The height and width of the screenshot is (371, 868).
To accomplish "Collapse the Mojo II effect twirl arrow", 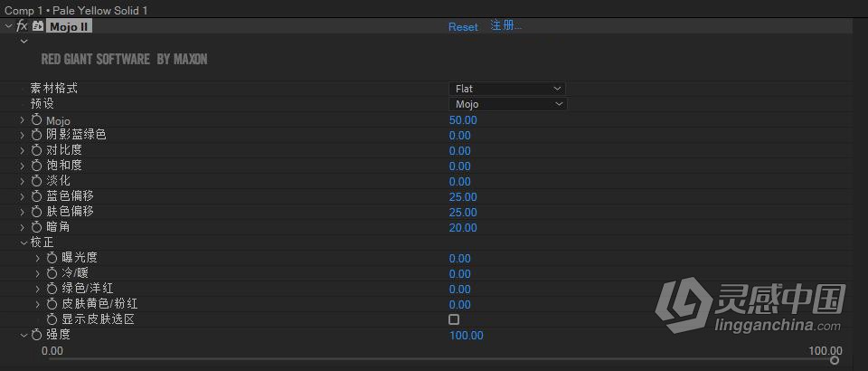I will (8, 26).
